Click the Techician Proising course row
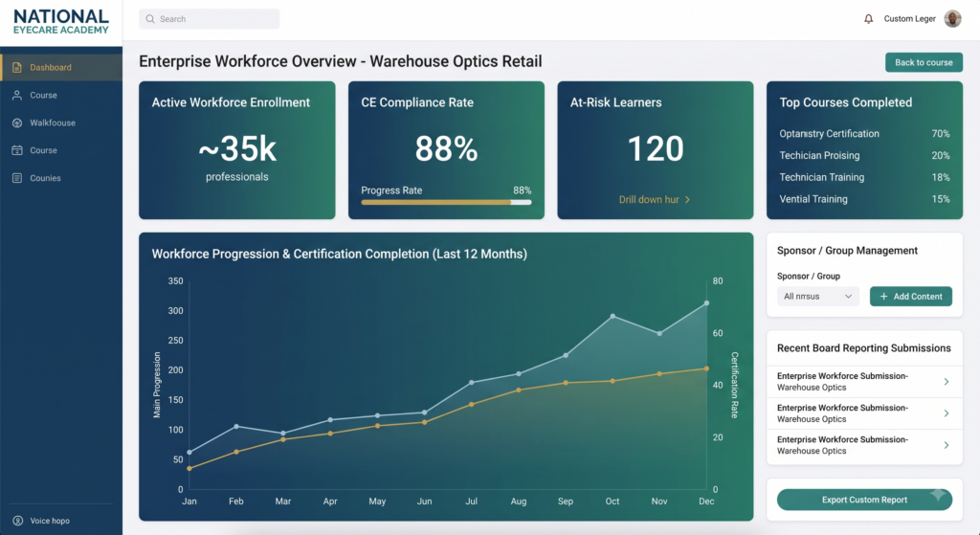Screen dimensions: 980x535 coord(864,156)
